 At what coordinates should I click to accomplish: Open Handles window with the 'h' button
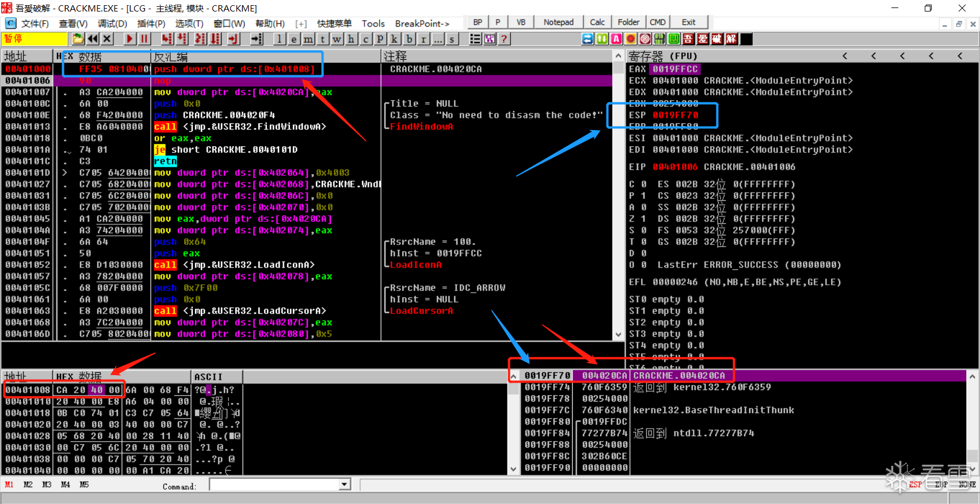coord(351,39)
